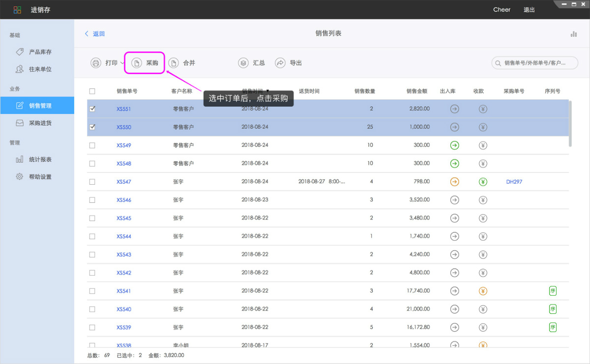Click the 李小姐 customer name cell
This screenshot has width=590, height=364.
coord(181,345)
